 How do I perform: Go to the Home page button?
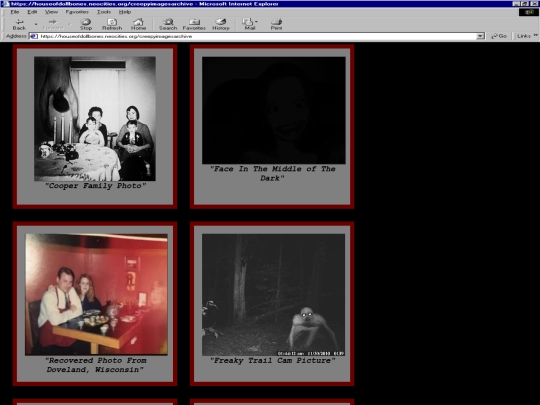pos(138,24)
